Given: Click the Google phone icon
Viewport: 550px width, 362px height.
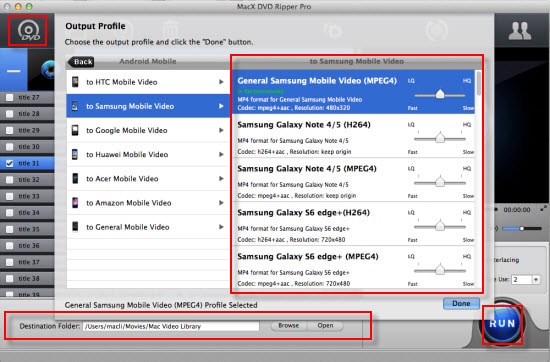Looking at the screenshot, I should pyautogui.click(x=75, y=130).
